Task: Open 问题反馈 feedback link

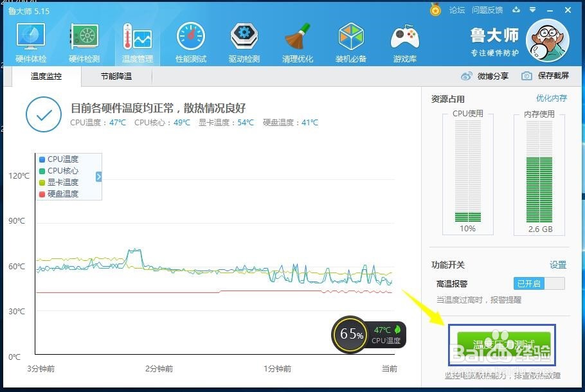Action: click(487, 10)
